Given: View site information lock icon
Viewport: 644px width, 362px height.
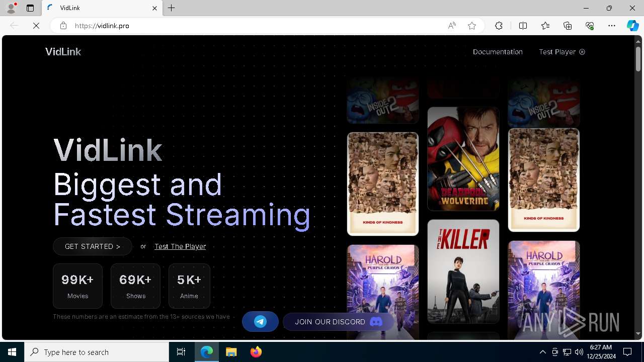Looking at the screenshot, I should [x=63, y=26].
